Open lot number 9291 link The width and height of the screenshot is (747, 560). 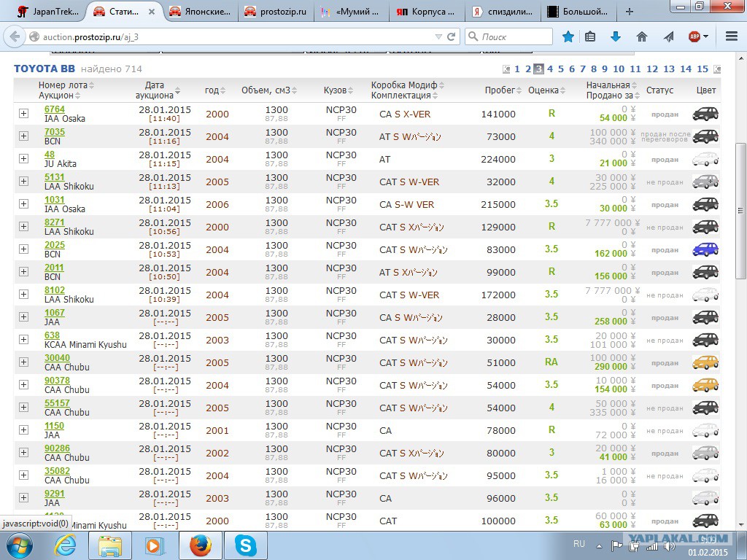tap(54, 494)
